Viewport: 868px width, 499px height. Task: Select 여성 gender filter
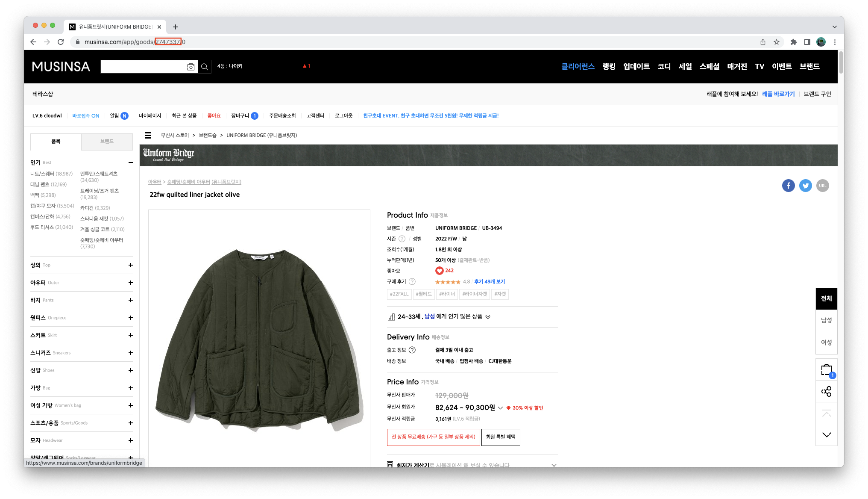click(x=826, y=343)
